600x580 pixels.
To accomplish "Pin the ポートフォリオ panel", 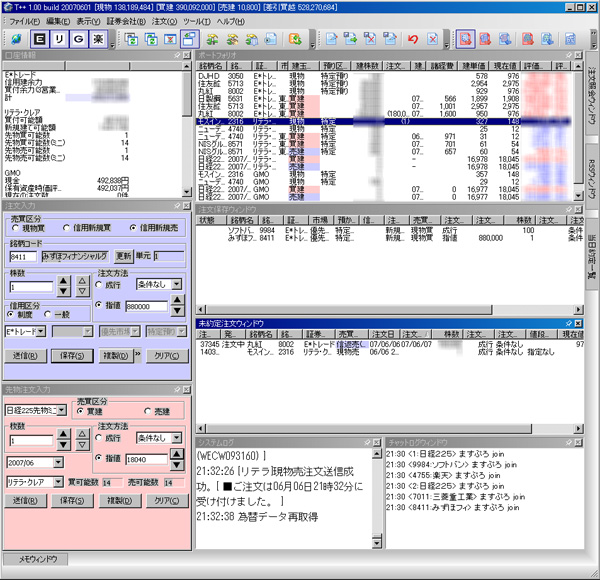I will tap(569, 55).
